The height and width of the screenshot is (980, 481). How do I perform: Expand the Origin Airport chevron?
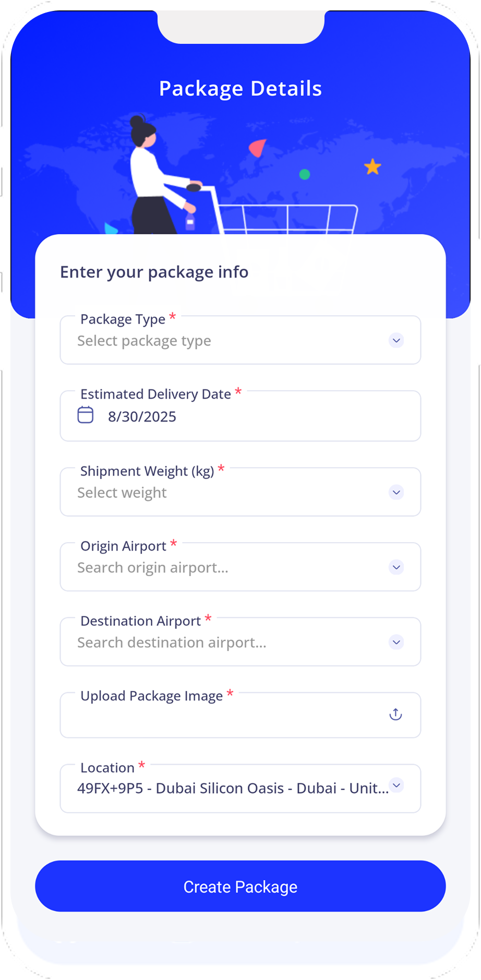[x=396, y=567]
